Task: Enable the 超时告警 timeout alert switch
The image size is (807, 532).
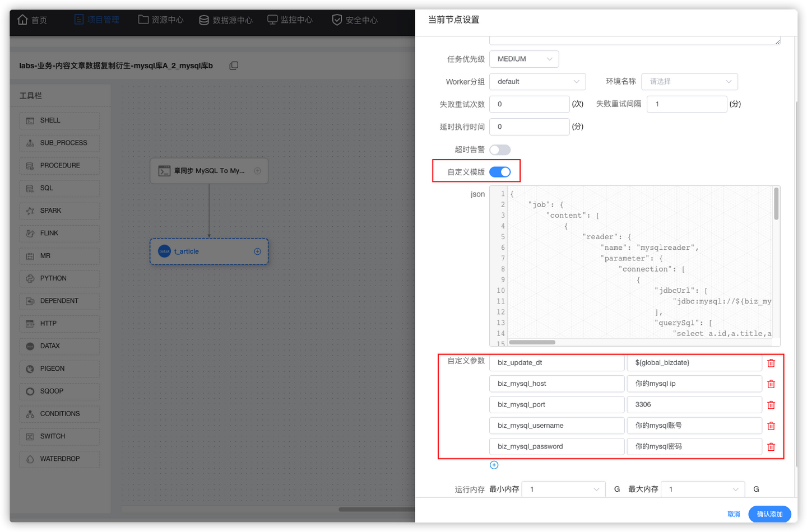Action: click(500, 150)
